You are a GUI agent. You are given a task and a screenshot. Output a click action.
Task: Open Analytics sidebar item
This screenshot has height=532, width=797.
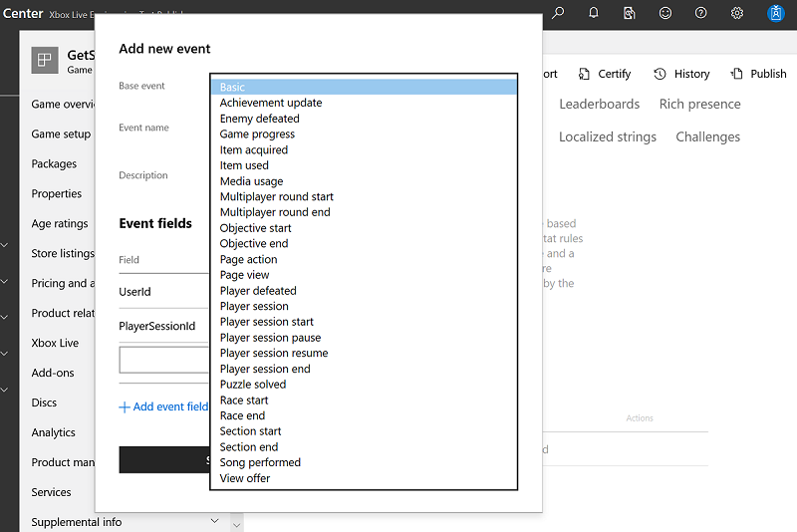click(x=54, y=433)
